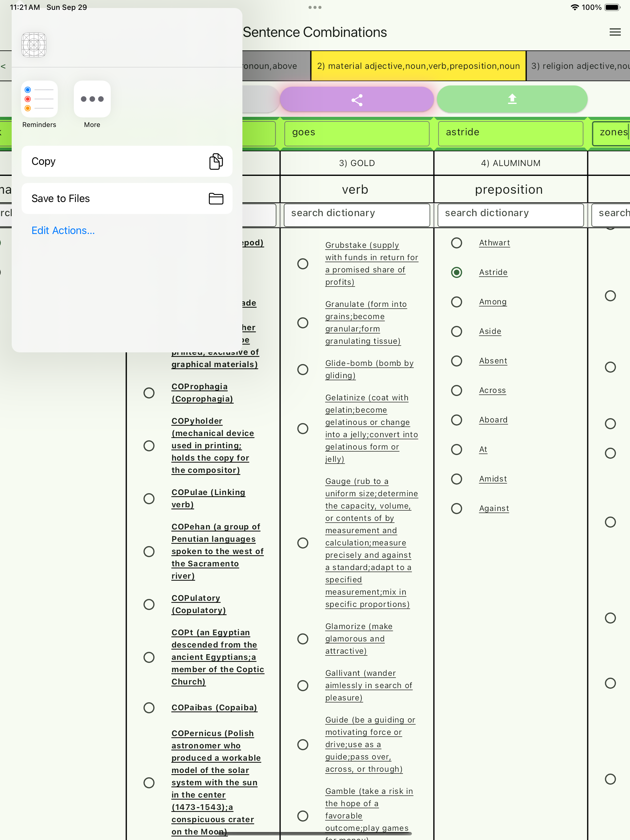630x840 pixels.
Task: Select the Athwart radio button
Action: coord(457,243)
